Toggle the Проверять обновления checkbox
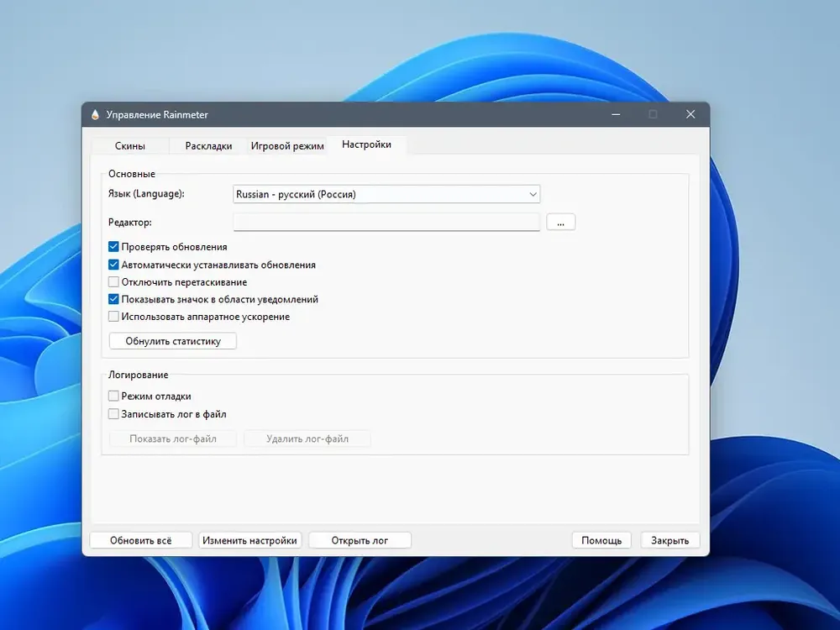This screenshot has height=630, width=840. click(x=113, y=247)
